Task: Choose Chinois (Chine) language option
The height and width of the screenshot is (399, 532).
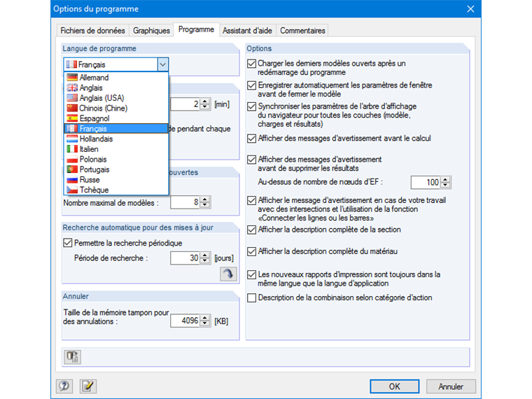Action: tap(116, 108)
